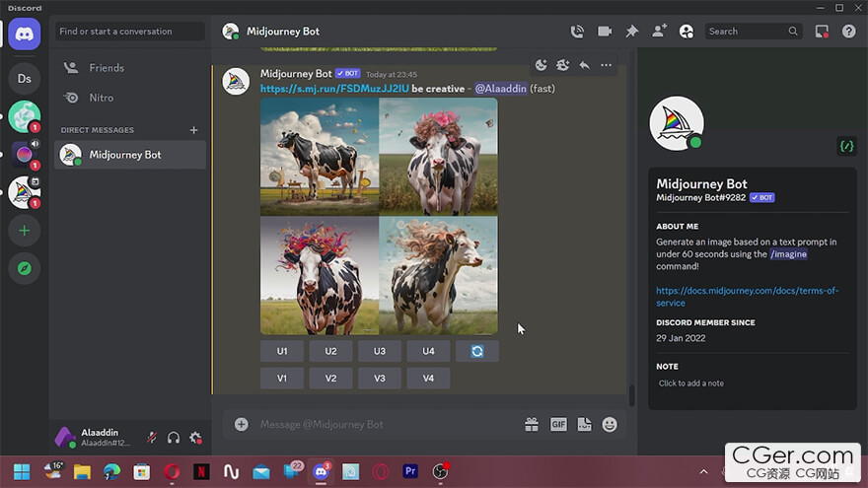Launch Netflix from taskbar
Viewport: 868px width, 488px height.
click(201, 472)
